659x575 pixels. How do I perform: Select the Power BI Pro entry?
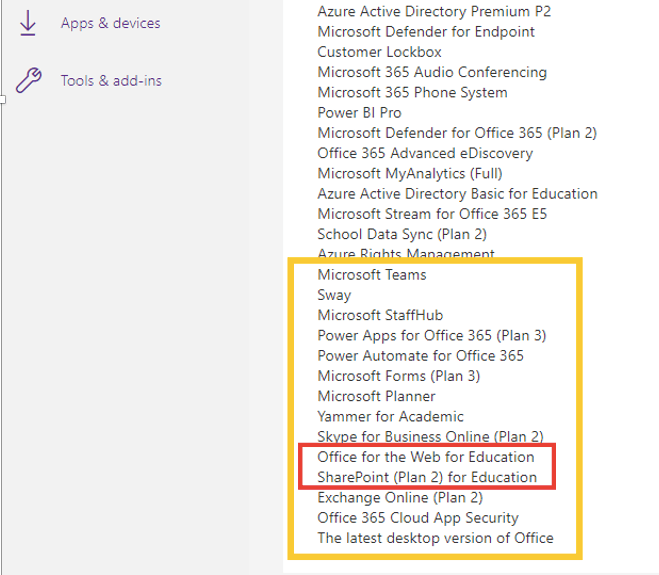click(x=359, y=113)
